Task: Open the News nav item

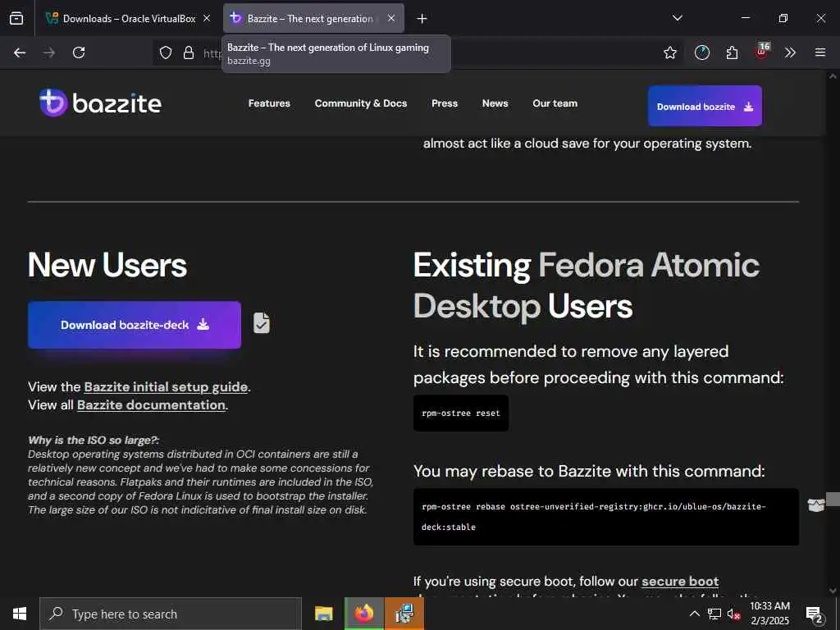Action: pos(495,103)
